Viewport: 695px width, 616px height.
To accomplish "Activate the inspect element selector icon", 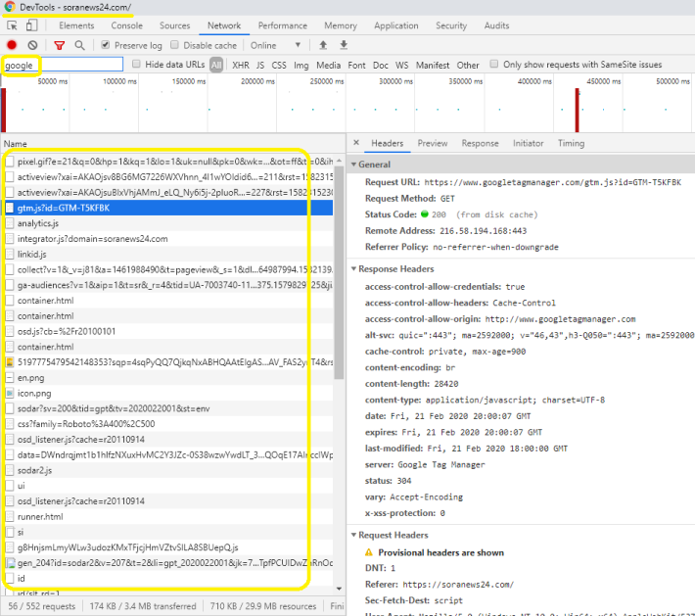I will click(12, 25).
